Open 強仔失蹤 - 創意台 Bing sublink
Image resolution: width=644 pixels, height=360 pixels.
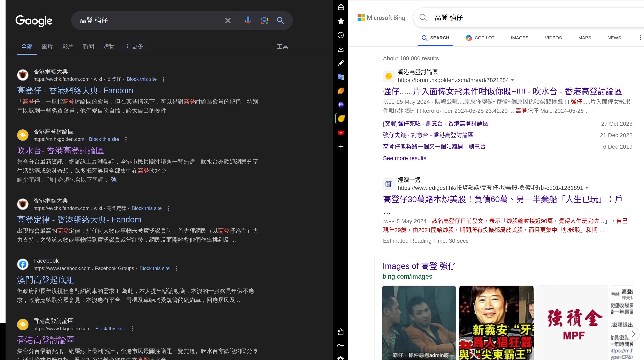[428, 135]
